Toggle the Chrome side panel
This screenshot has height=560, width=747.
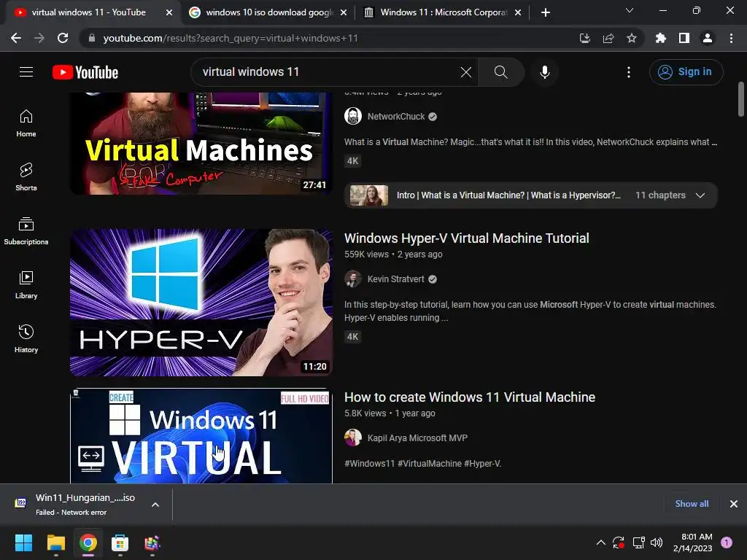684,38
